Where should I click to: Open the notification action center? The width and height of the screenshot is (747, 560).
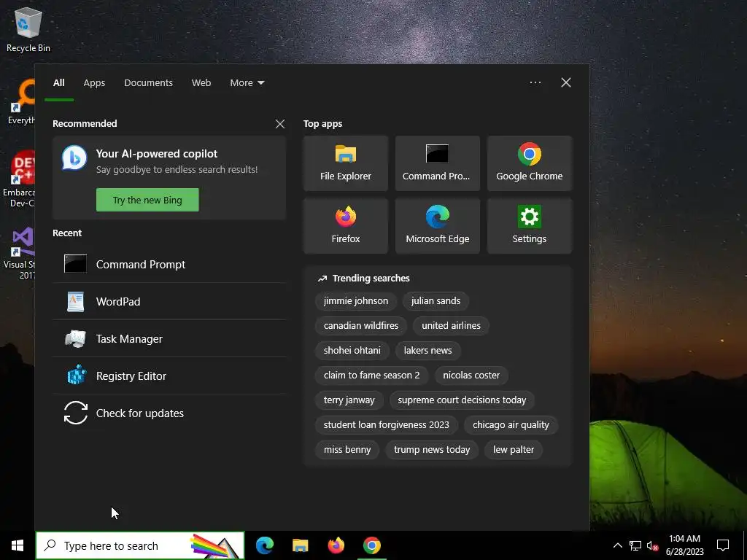click(x=723, y=545)
